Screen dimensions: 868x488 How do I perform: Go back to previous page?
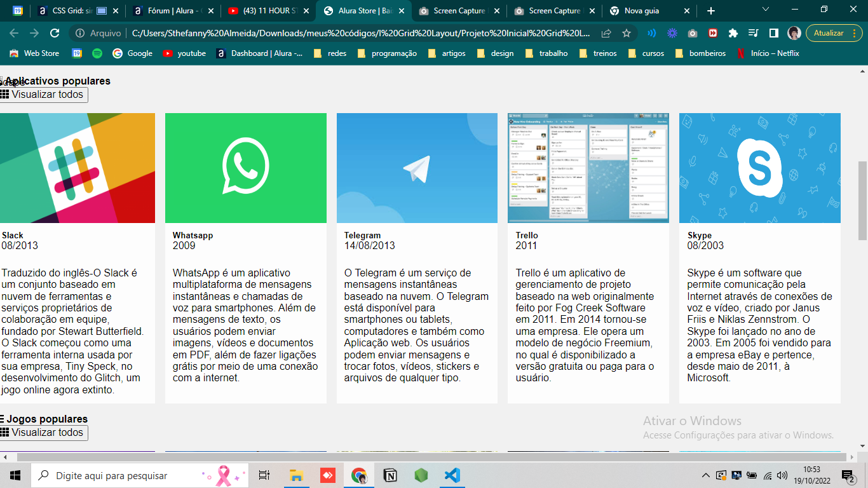pyautogui.click(x=14, y=33)
